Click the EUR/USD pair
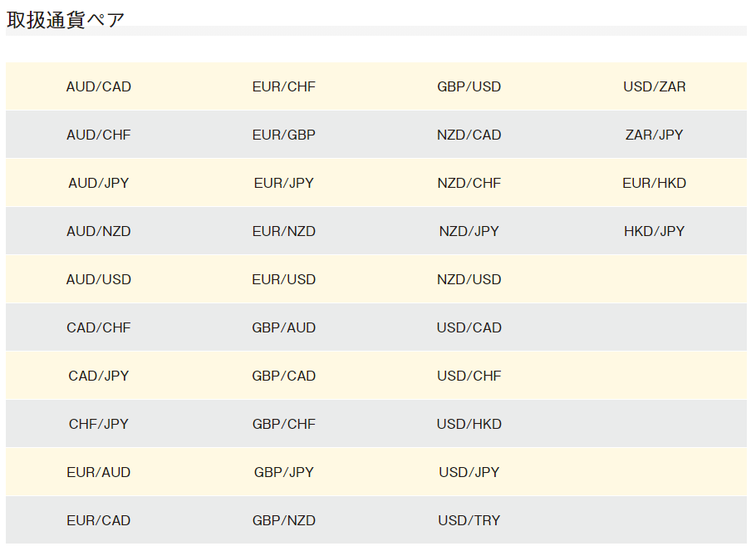The height and width of the screenshot is (556, 756). (x=283, y=280)
